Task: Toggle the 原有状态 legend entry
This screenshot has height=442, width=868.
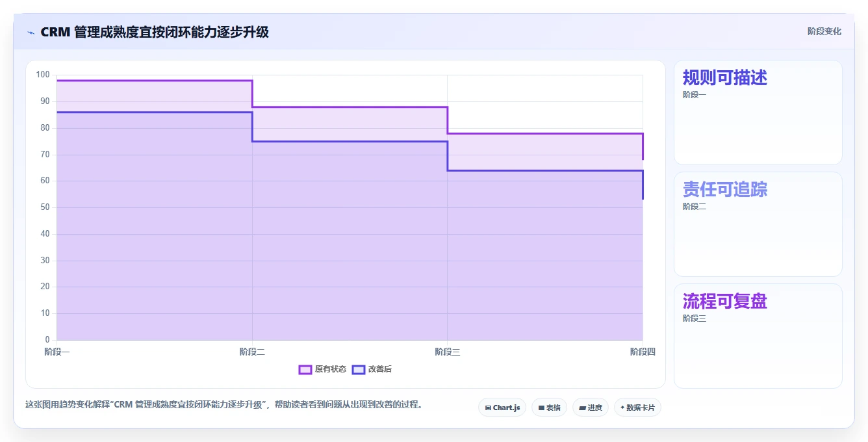Action: click(x=322, y=369)
